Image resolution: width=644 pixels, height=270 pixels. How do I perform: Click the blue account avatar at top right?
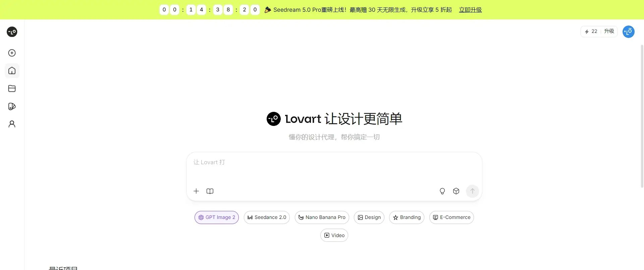pos(629,32)
